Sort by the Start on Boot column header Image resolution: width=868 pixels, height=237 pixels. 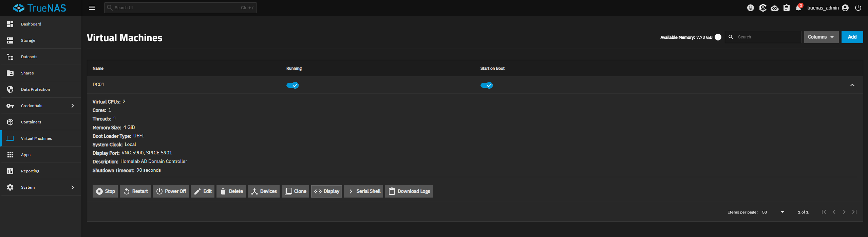coord(492,68)
